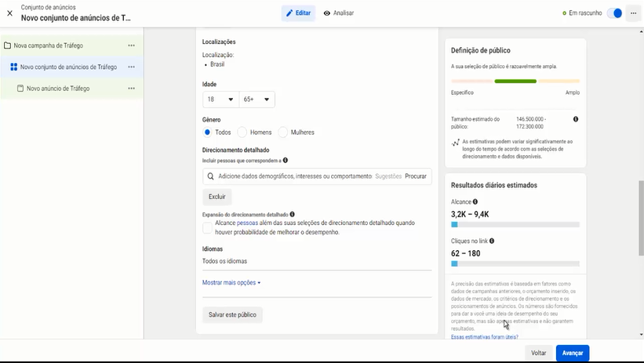Screen dimensions: 644x363
Task: Click the Em rascunho status label
Action: pos(585,13)
